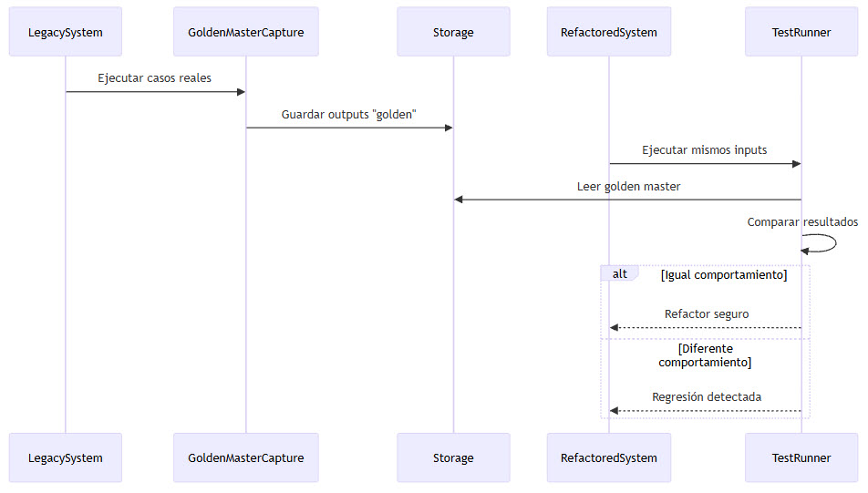
Task: Select the "Leer golden master" message label
Action: (628, 187)
